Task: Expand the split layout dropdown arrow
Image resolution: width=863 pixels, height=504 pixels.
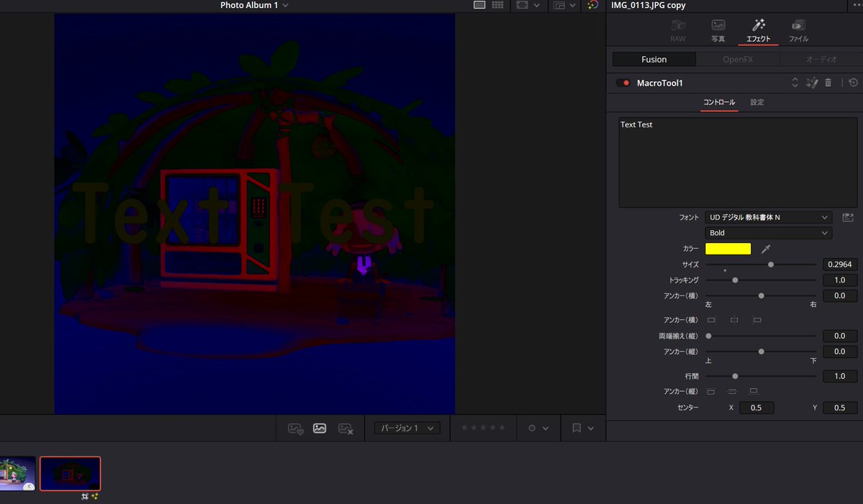Action: [573, 5]
